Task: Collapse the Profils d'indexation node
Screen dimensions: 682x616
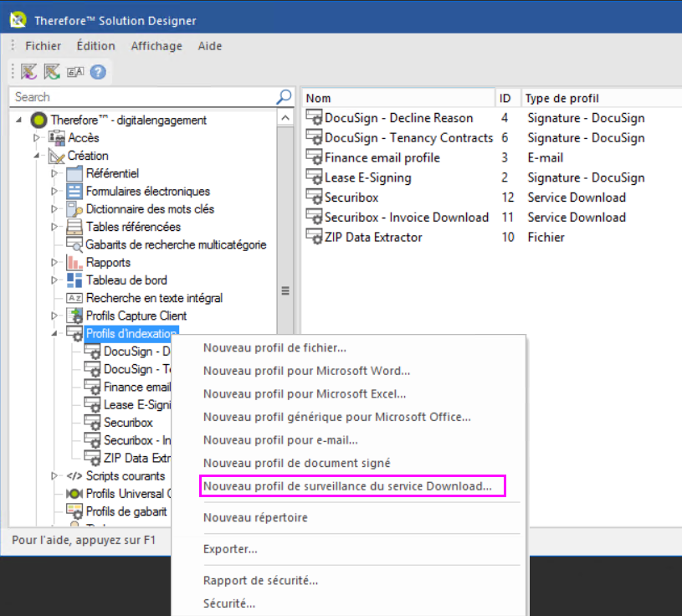Action: pos(54,333)
